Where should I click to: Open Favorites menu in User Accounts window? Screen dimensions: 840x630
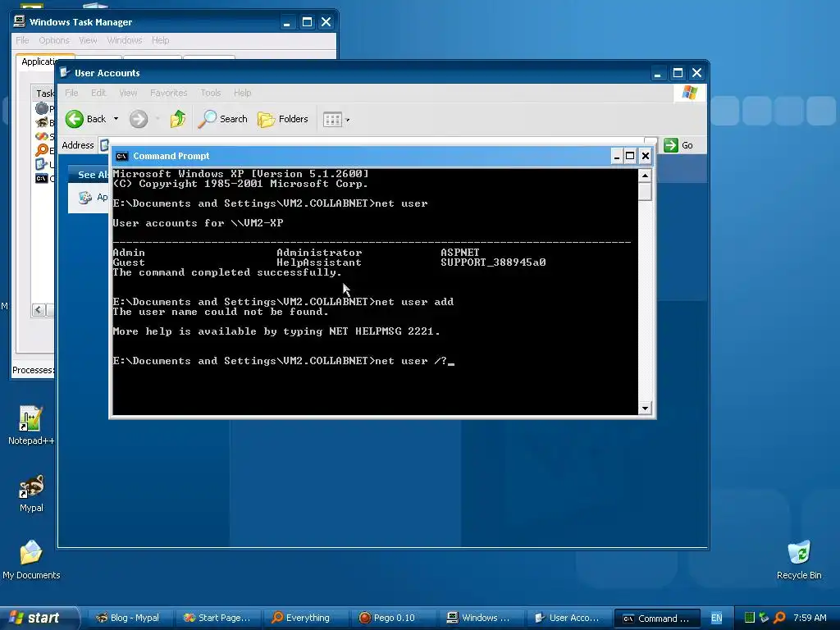click(x=169, y=93)
